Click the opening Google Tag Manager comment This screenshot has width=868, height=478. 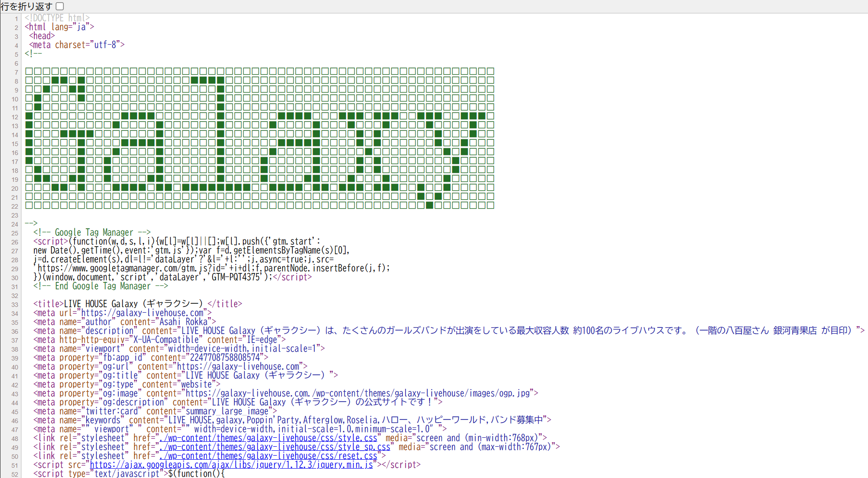click(x=92, y=233)
